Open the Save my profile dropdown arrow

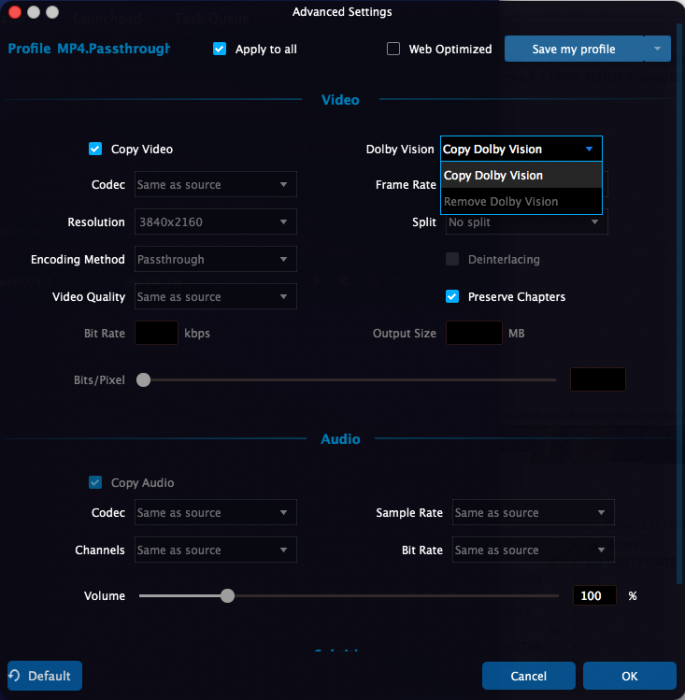(x=657, y=49)
